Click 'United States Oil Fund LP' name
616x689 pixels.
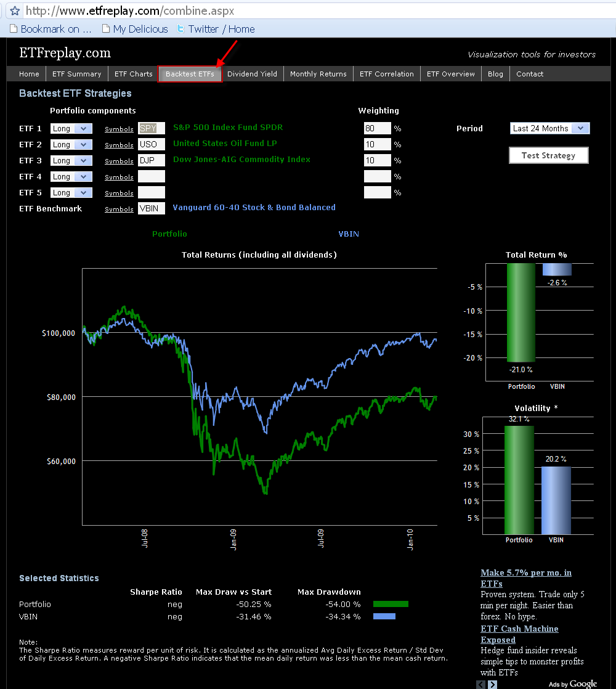pyautogui.click(x=225, y=143)
